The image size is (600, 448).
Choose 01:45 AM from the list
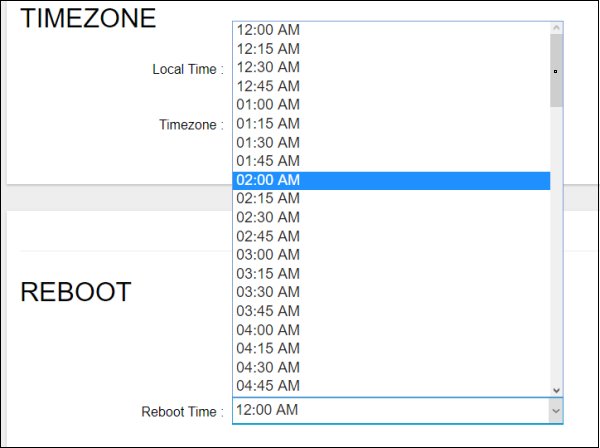coord(391,161)
